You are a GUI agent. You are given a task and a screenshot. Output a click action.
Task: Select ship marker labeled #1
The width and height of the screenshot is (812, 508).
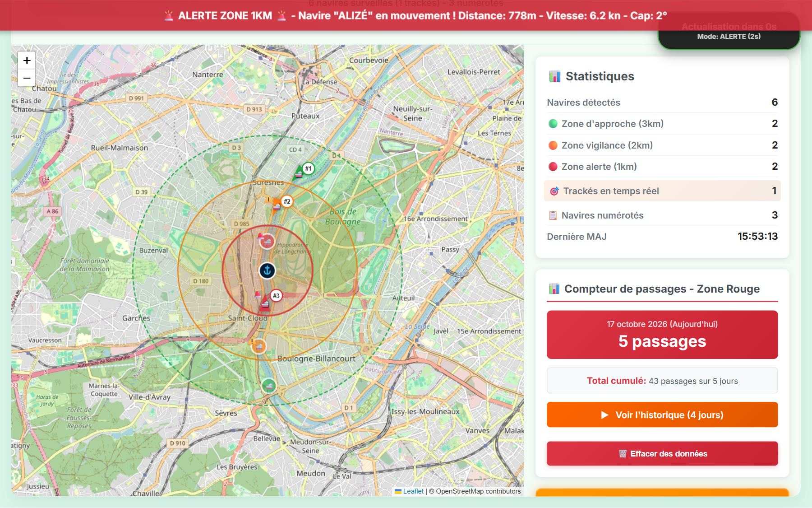308,169
